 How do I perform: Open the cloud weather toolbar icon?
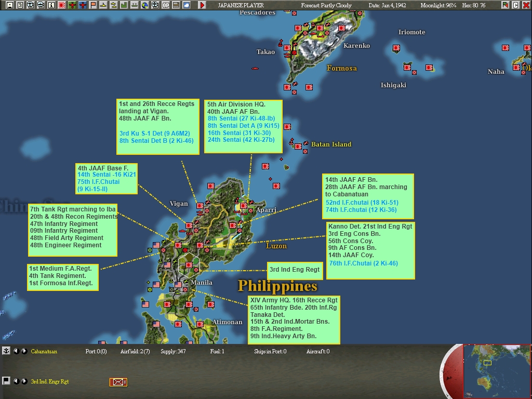tap(187, 5)
